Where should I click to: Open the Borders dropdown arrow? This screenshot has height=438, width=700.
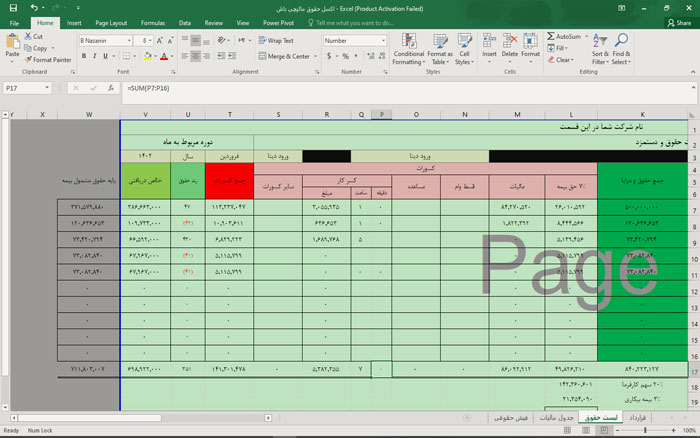134,56
